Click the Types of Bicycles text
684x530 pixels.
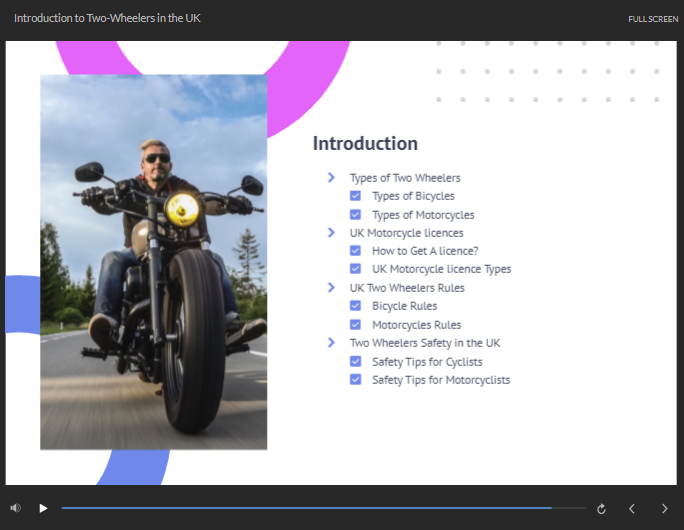(x=413, y=196)
